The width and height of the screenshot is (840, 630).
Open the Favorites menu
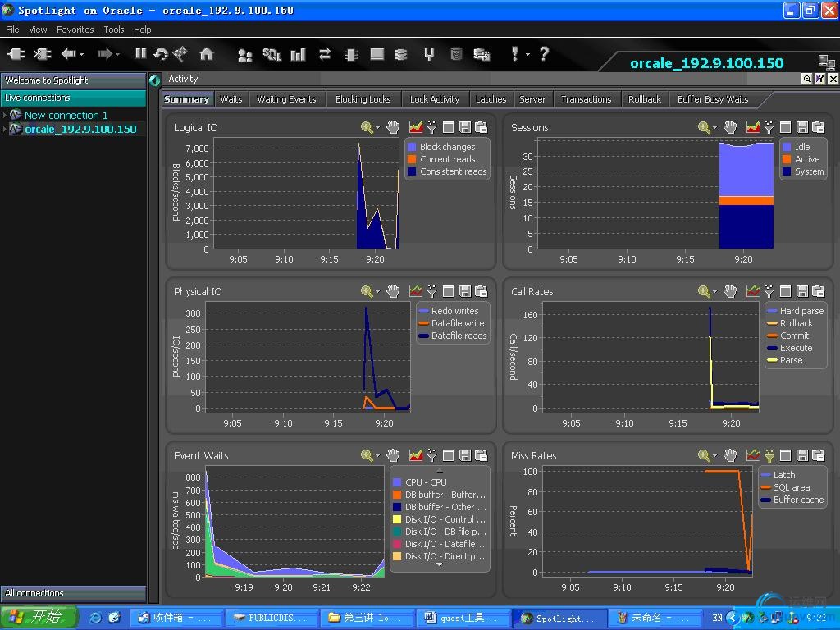[75, 30]
